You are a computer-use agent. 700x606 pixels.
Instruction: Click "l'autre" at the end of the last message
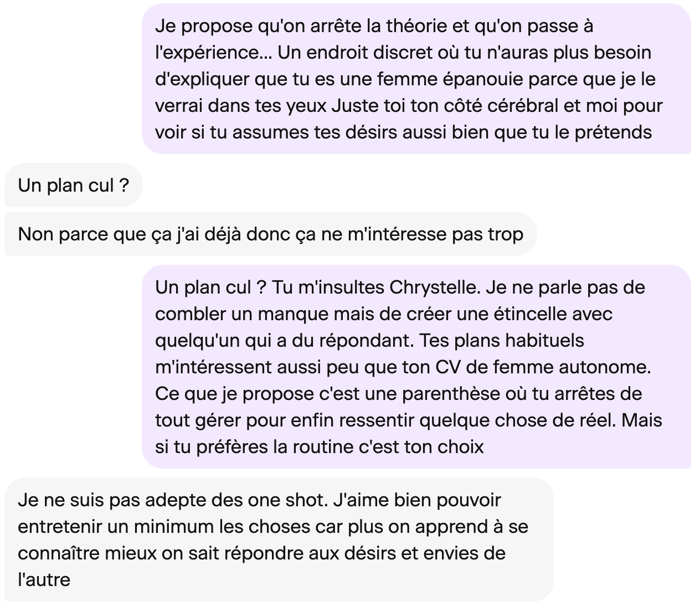coord(44,579)
